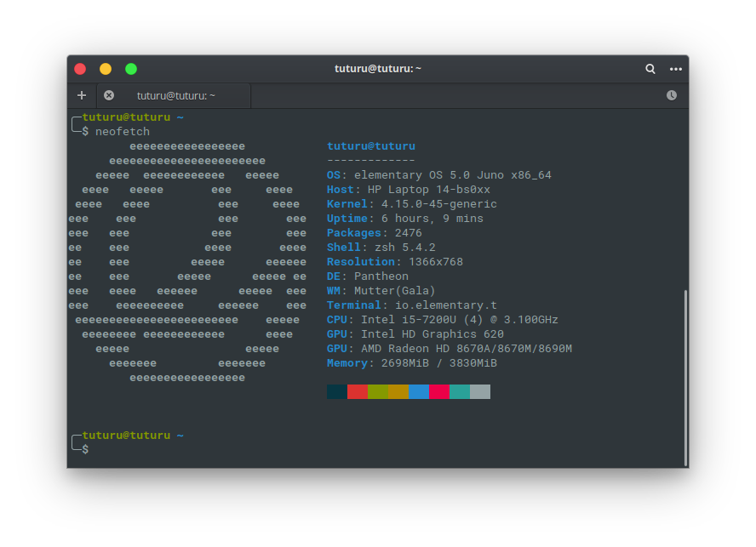Click the clock icon to restore closed tabs
Screen dimensions: 756x547
tap(672, 95)
